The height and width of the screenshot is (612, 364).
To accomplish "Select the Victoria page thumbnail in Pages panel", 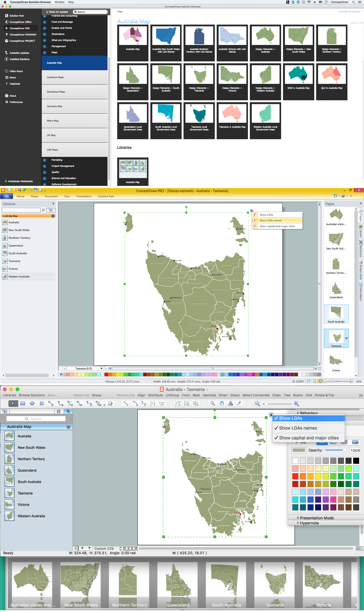I will (x=336, y=363).
